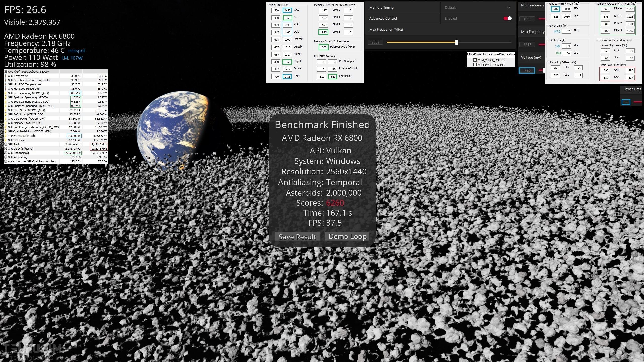
Task: Click thermometer icon for GPU-Speicher-Junction-Temperatur
Action: 6,80
